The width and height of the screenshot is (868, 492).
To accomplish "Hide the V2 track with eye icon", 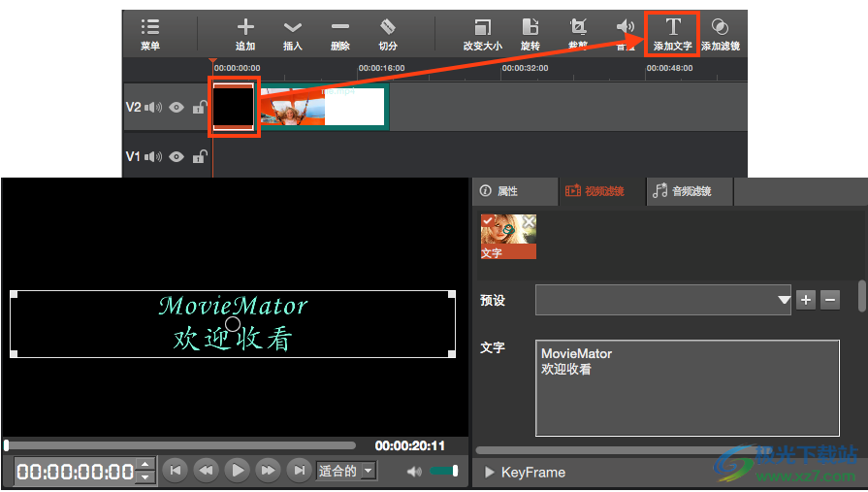I will (177, 107).
